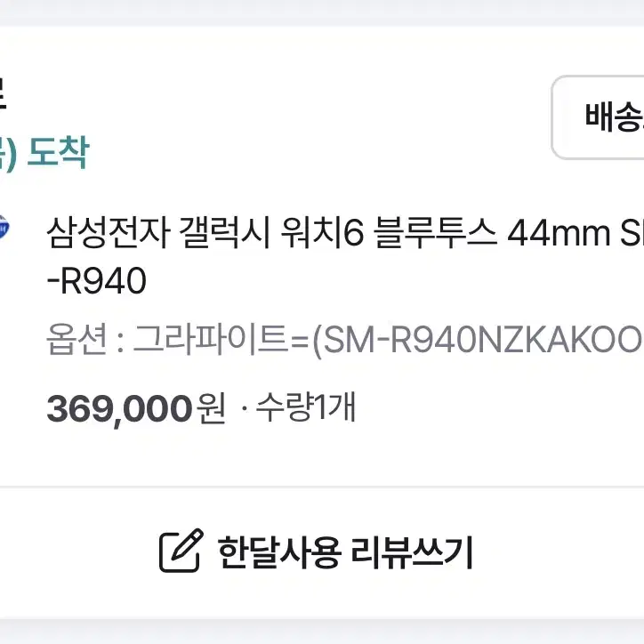Click the cut-off heading above 도착
This screenshot has width=644, height=644.
point(3,93)
